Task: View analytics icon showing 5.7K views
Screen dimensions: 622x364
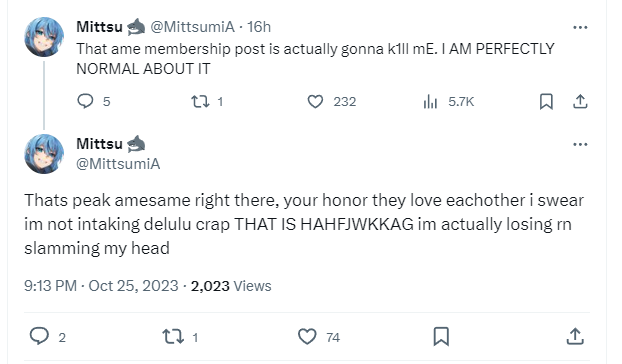Action: [430, 102]
